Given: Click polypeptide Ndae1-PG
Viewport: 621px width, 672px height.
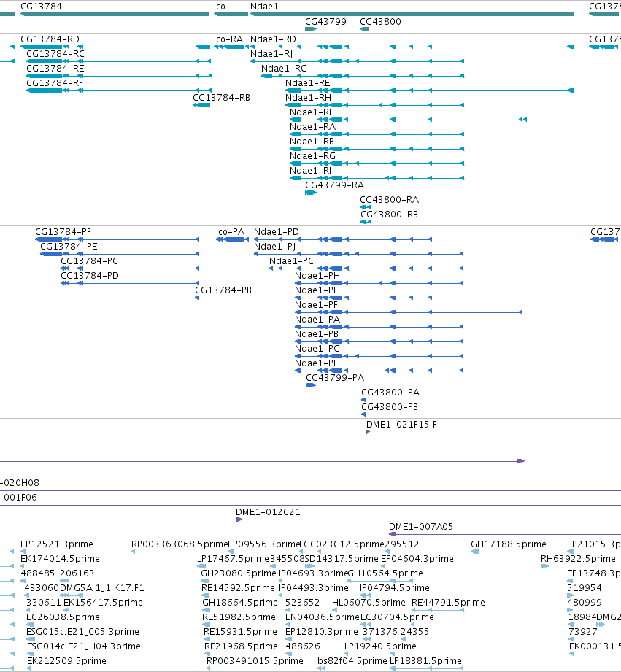Looking at the screenshot, I should point(317,349).
